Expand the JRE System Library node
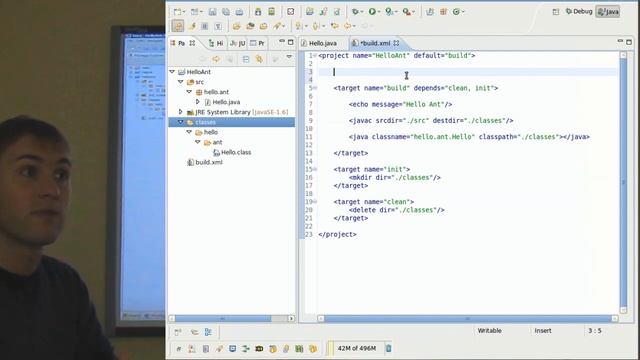 [180, 112]
